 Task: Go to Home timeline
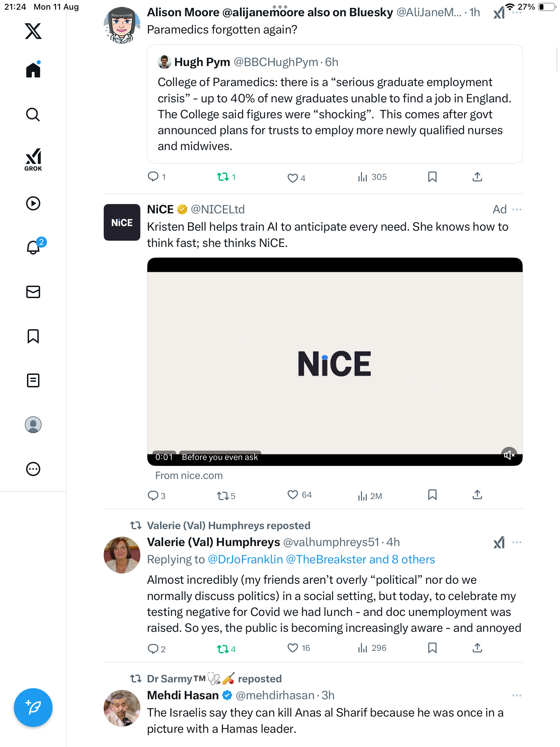click(33, 70)
